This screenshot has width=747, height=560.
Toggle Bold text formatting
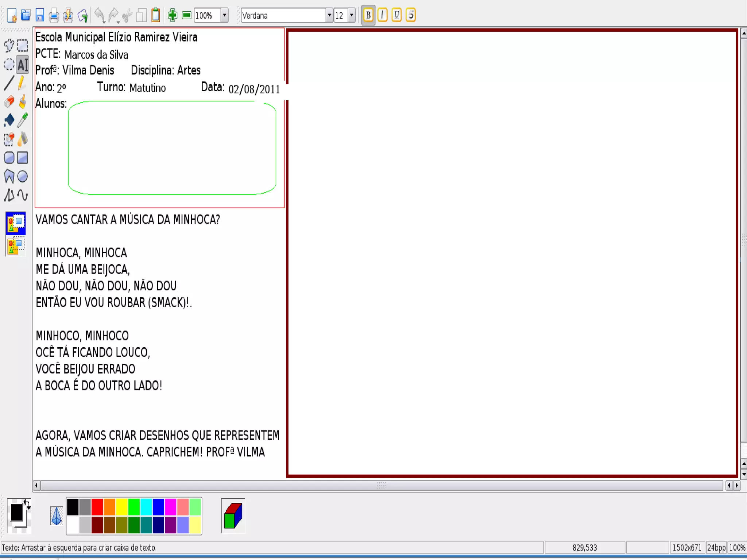368,15
